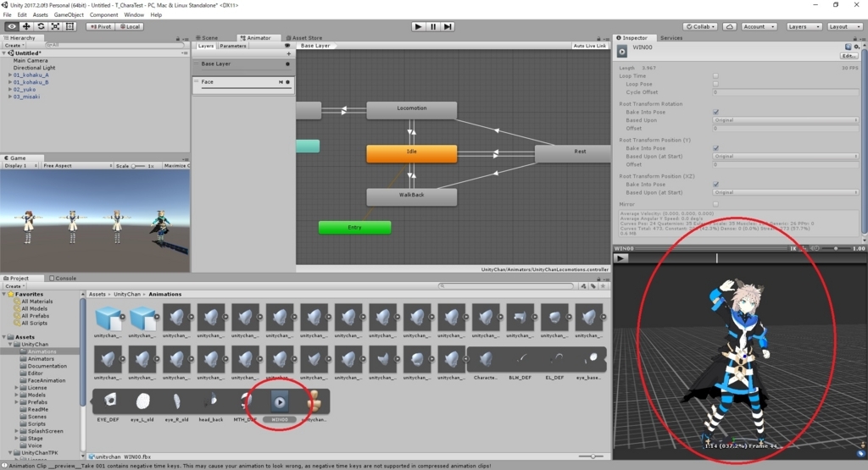The height and width of the screenshot is (470, 868).
Task: Toggle the Local handle rotation button
Action: (x=130, y=26)
